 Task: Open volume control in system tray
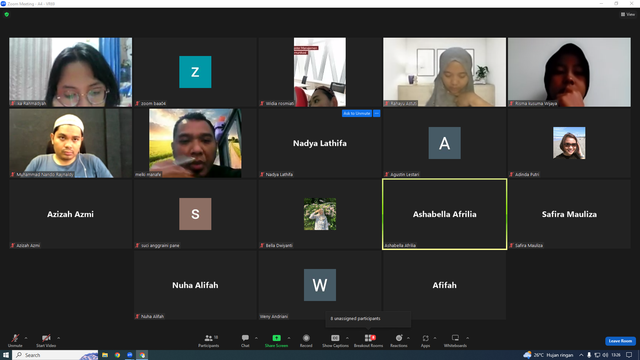605,355
